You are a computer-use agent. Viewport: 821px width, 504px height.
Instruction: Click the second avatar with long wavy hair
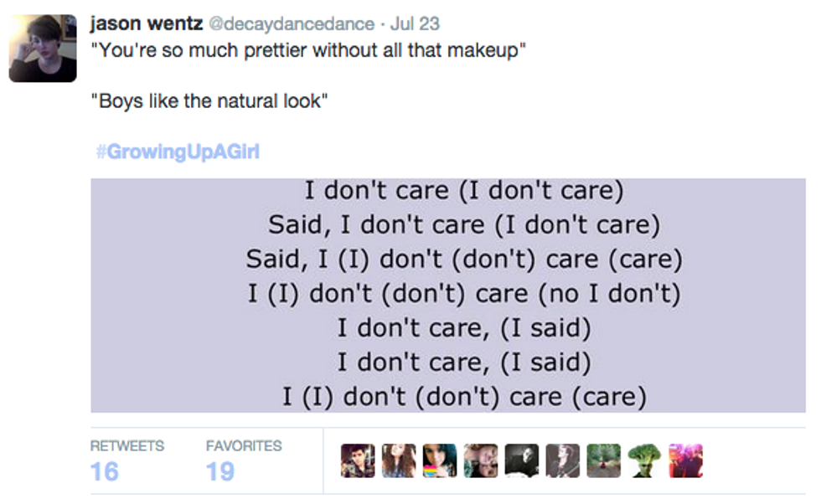click(x=399, y=460)
